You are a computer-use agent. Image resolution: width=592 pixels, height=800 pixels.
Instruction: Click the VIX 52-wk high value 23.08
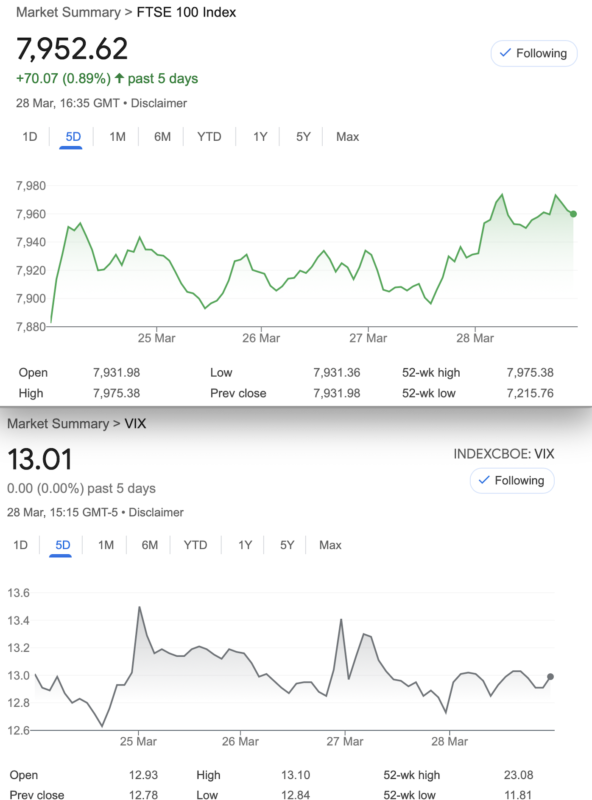[x=519, y=775]
